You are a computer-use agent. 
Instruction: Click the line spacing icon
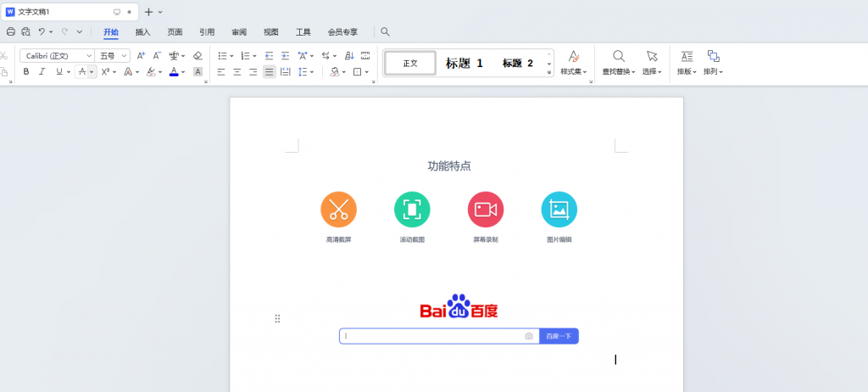[x=303, y=71]
